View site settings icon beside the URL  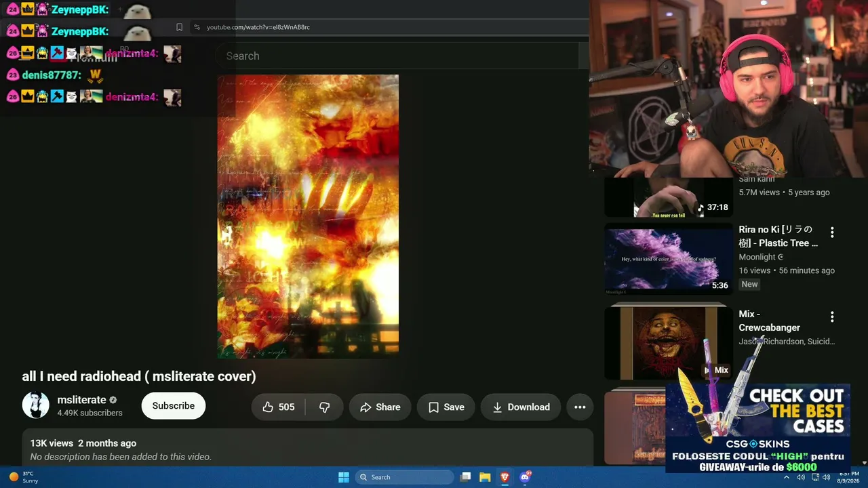[197, 27]
